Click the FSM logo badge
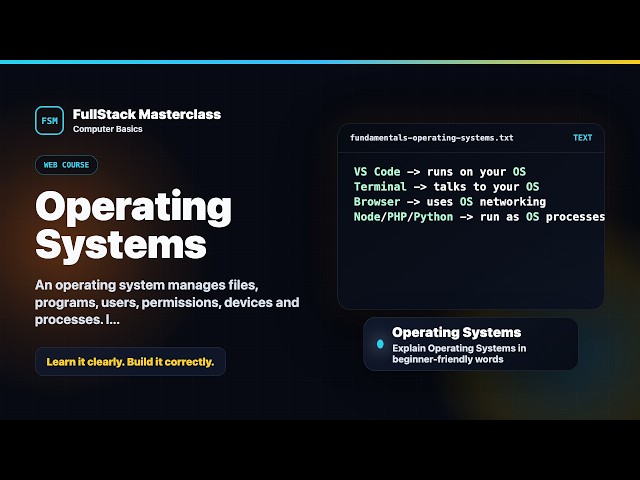This screenshot has width=640, height=480. [49, 120]
